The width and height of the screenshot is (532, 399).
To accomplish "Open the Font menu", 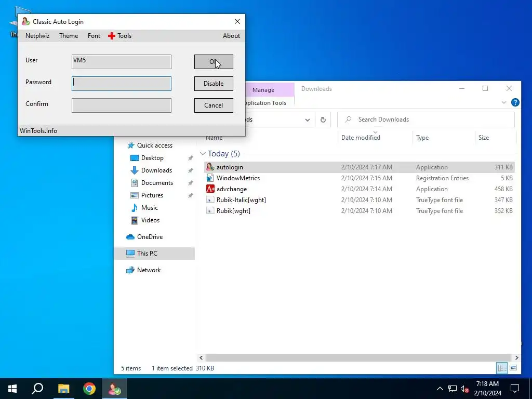I will (94, 36).
